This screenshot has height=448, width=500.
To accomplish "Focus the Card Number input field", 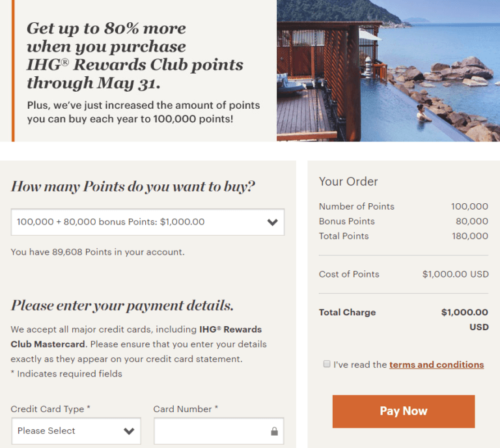I will 211,431.
